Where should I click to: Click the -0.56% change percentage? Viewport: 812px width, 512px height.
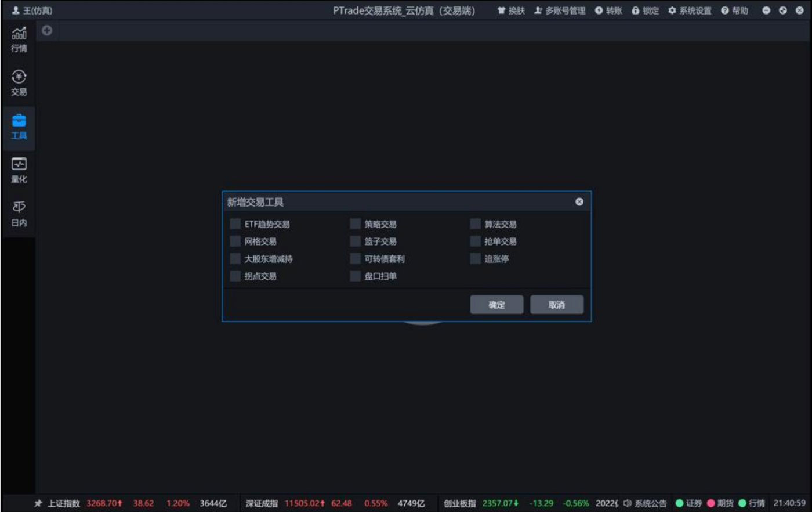(576, 503)
